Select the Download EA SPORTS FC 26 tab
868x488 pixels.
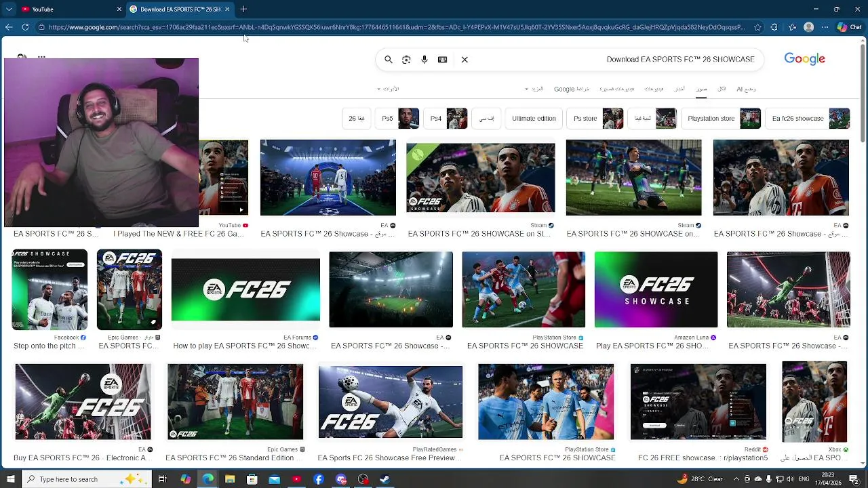(x=180, y=9)
